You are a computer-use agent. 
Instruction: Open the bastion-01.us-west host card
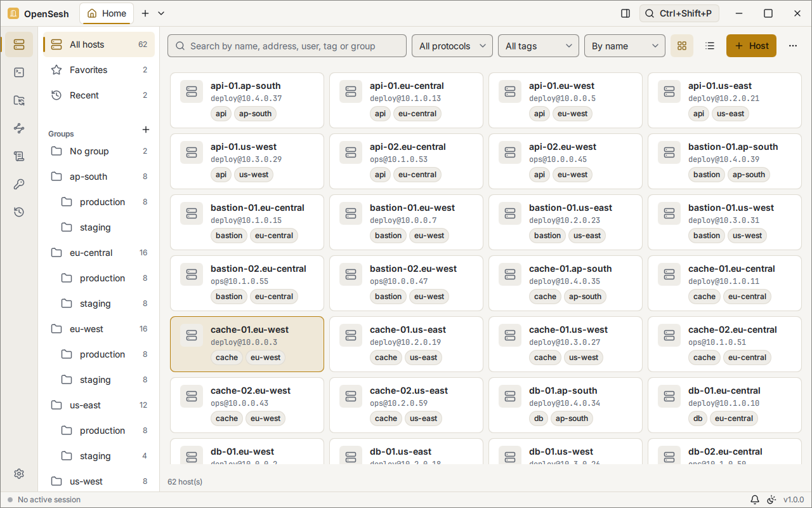[x=724, y=222]
